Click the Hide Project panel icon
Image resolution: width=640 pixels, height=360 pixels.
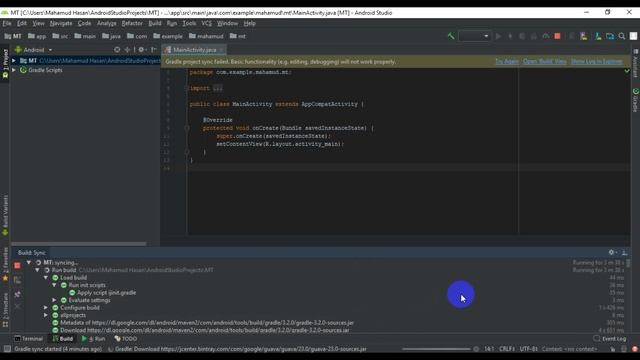154,50
